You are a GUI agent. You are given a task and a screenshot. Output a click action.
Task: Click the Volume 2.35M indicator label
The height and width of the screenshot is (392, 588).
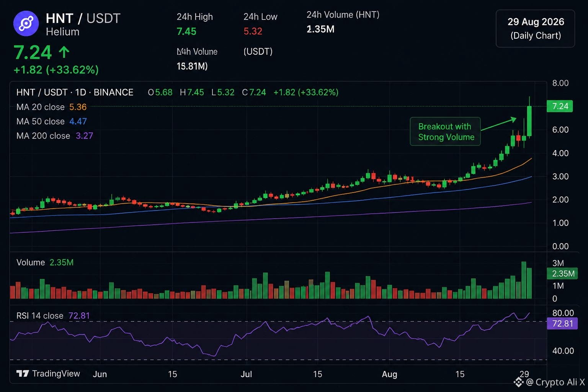point(45,262)
